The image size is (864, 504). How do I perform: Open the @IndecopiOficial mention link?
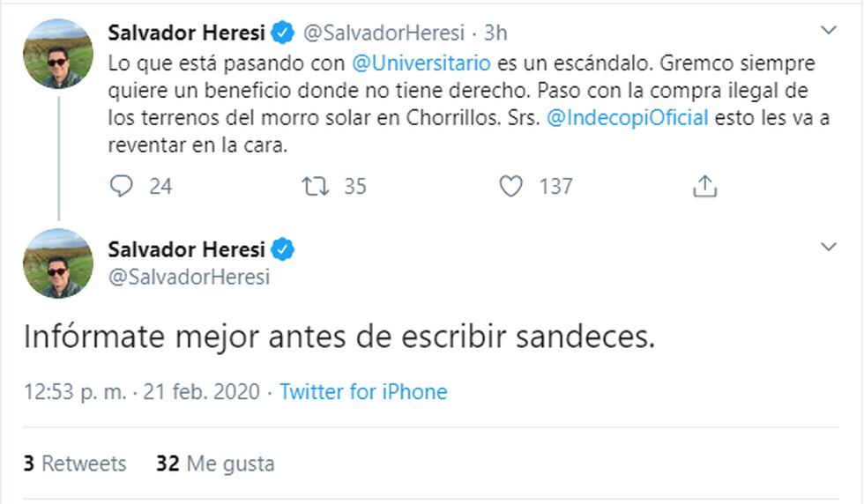[628, 118]
